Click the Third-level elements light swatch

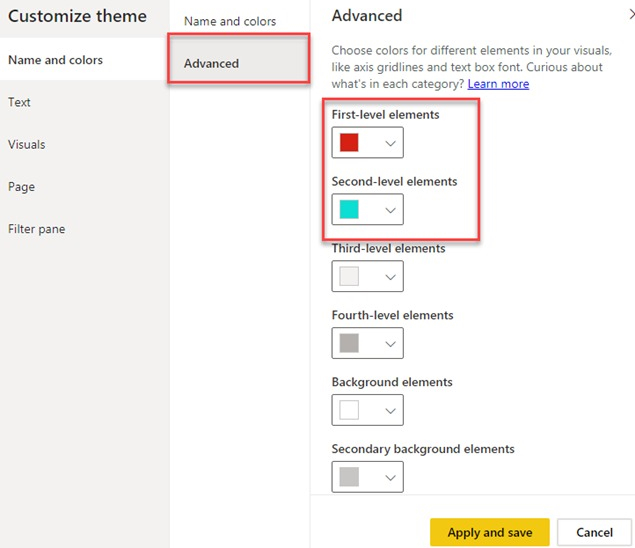[349, 276]
